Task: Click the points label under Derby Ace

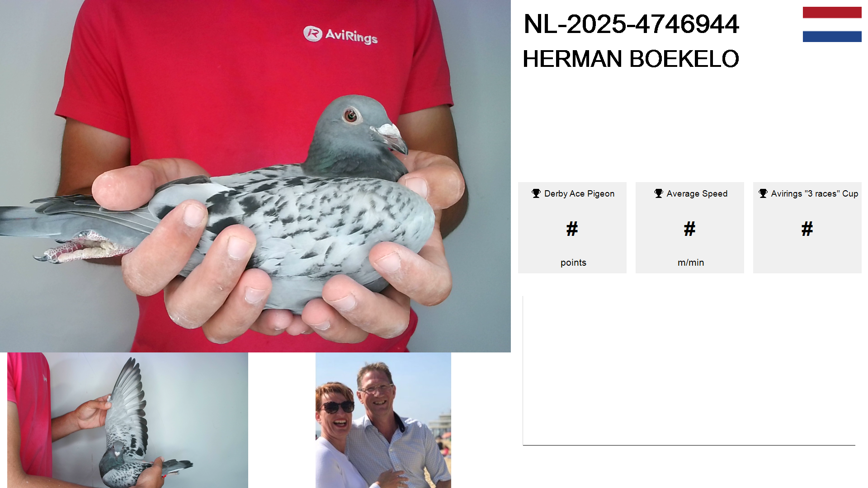Action: coord(573,263)
